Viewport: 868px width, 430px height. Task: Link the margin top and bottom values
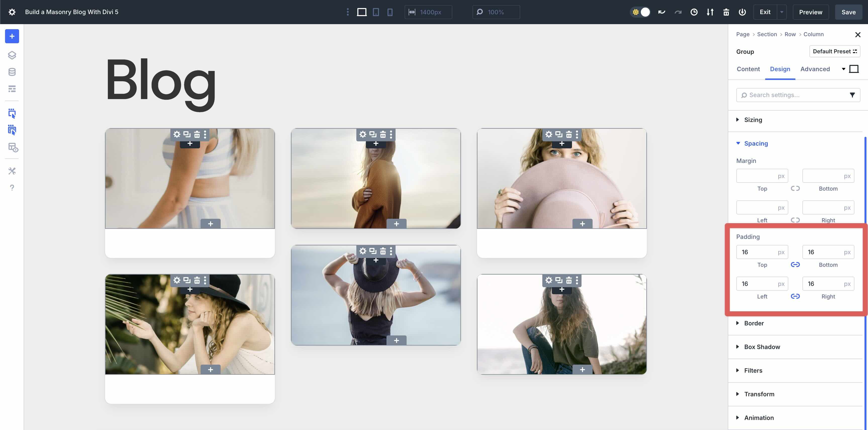pos(795,189)
